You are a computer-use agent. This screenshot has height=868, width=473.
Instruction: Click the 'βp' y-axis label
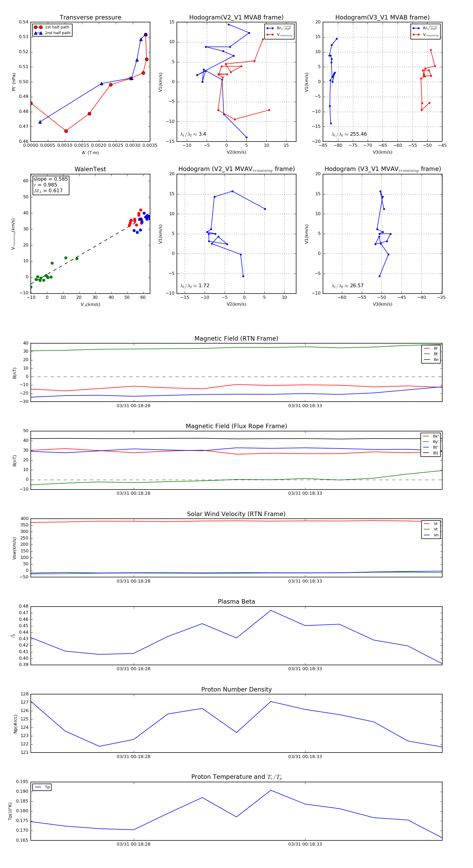click(13, 636)
